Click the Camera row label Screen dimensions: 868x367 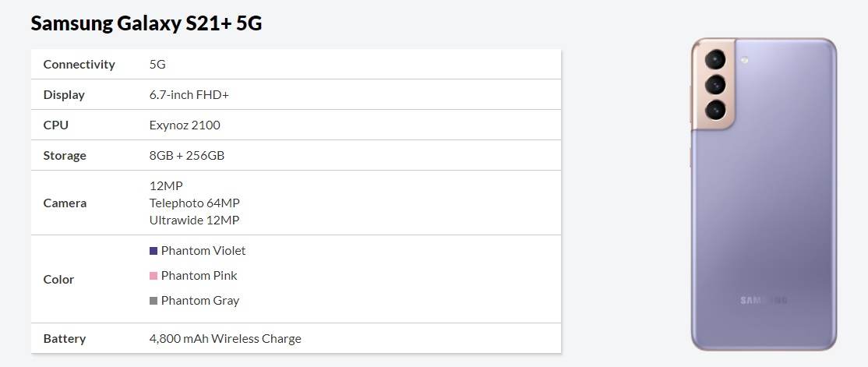pyautogui.click(x=65, y=203)
